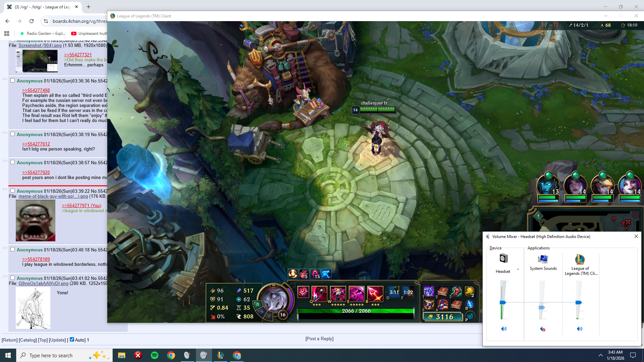Click the angry face meme thumbnail
The image size is (644, 362).
[x=36, y=221]
